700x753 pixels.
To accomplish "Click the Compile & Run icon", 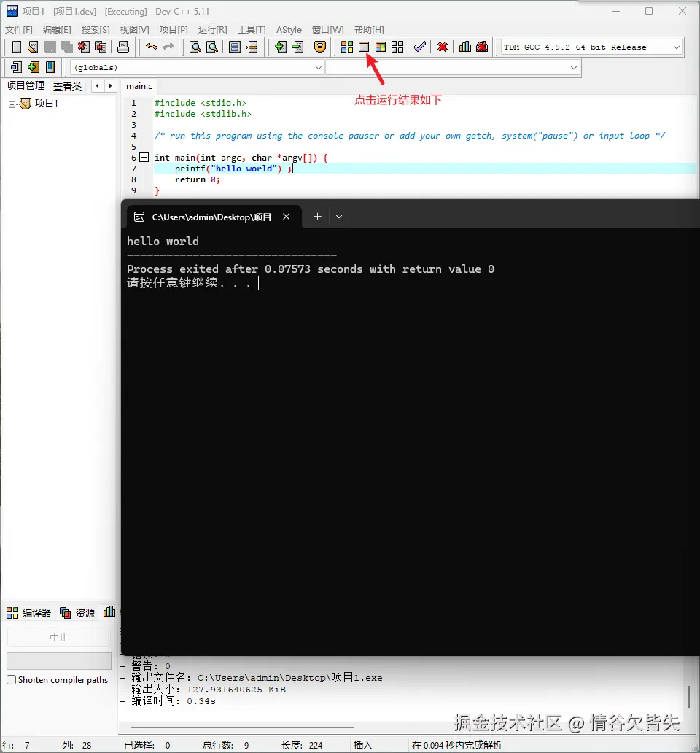I will click(x=381, y=47).
